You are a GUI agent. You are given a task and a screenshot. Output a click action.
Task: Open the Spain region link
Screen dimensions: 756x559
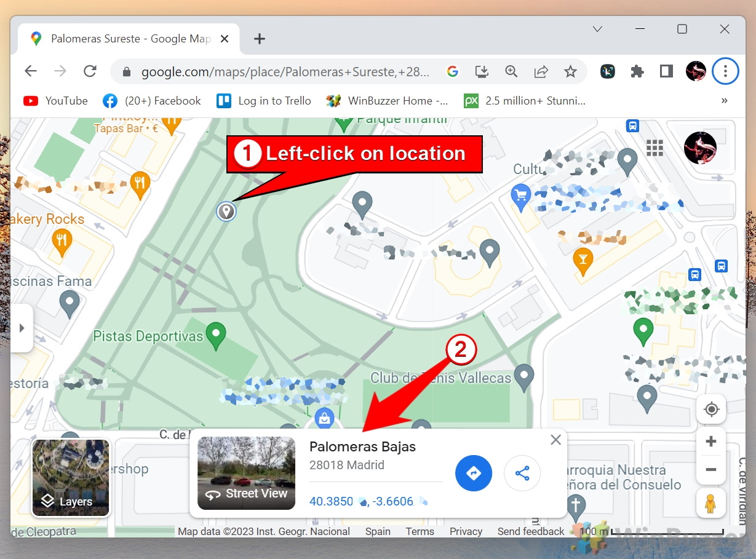coord(378,531)
